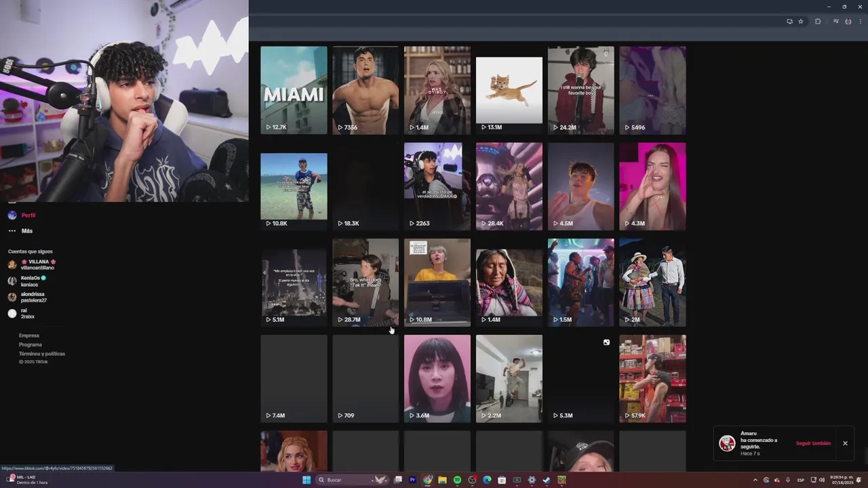
Task: Switch to Chrome in the taskbar
Action: 427,480
